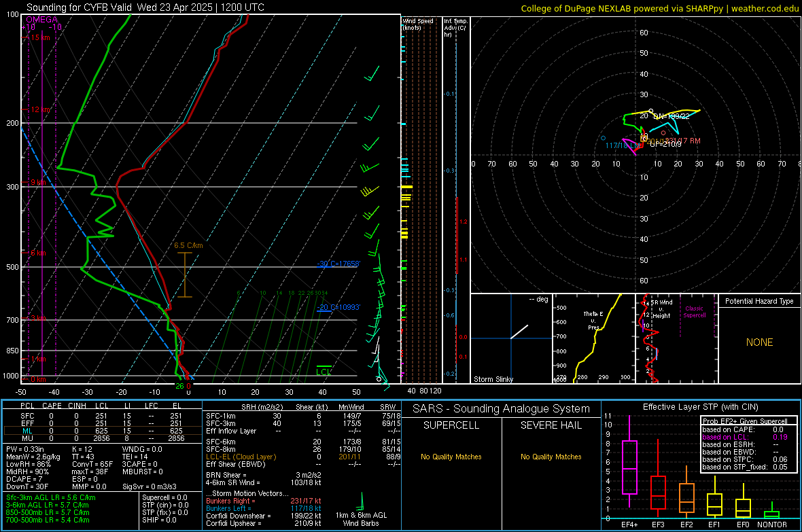Click the 'maxT = 38F' value

coord(90,472)
